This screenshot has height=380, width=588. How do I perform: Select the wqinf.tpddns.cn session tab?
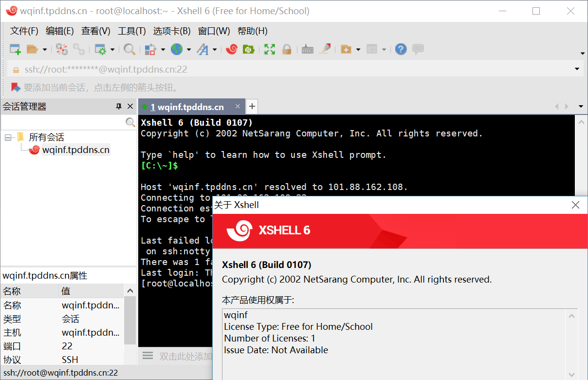[x=185, y=106]
